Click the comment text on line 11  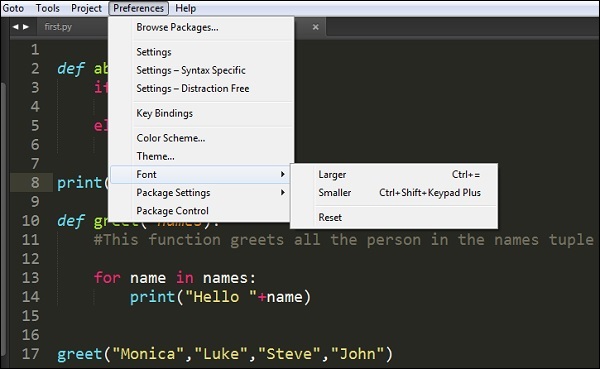click(344, 240)
